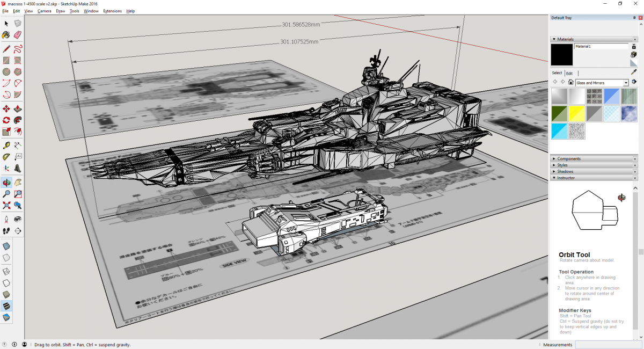The width and height of the screenshot is (644, 349).
Task: Choose the Rotate tool
Action: click(6, 120)
